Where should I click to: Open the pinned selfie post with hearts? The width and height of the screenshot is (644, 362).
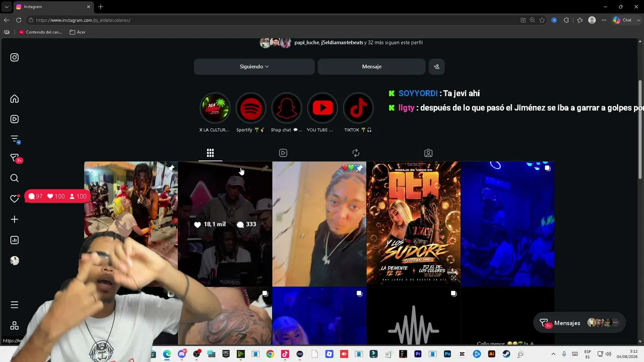point(319,224)
